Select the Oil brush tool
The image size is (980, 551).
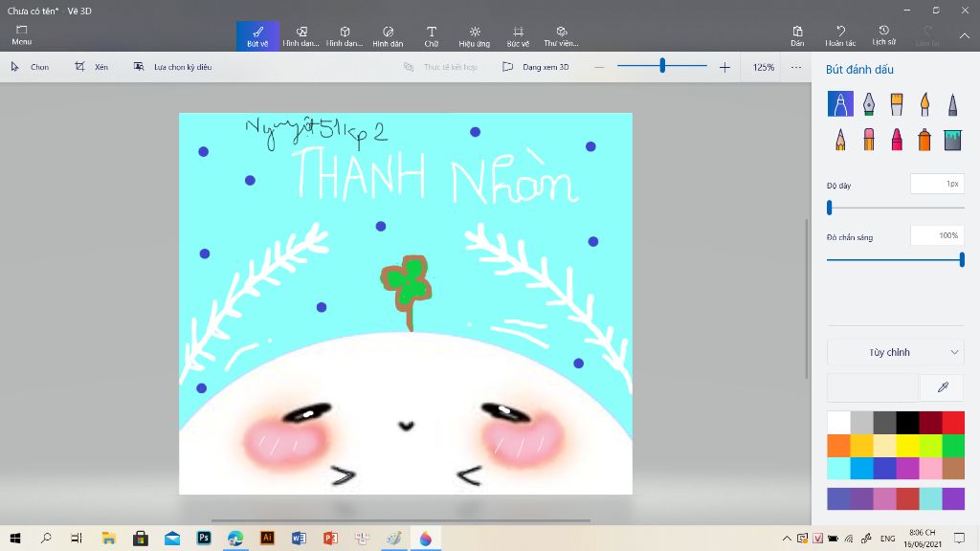(x=897, y=103)
